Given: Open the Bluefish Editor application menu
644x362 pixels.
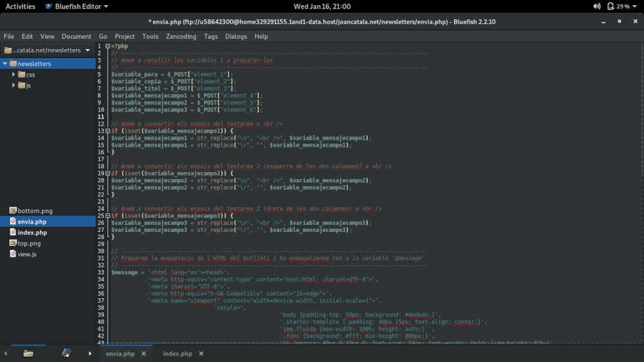Looking at the screenshot, I should click(x=77, y=6).
